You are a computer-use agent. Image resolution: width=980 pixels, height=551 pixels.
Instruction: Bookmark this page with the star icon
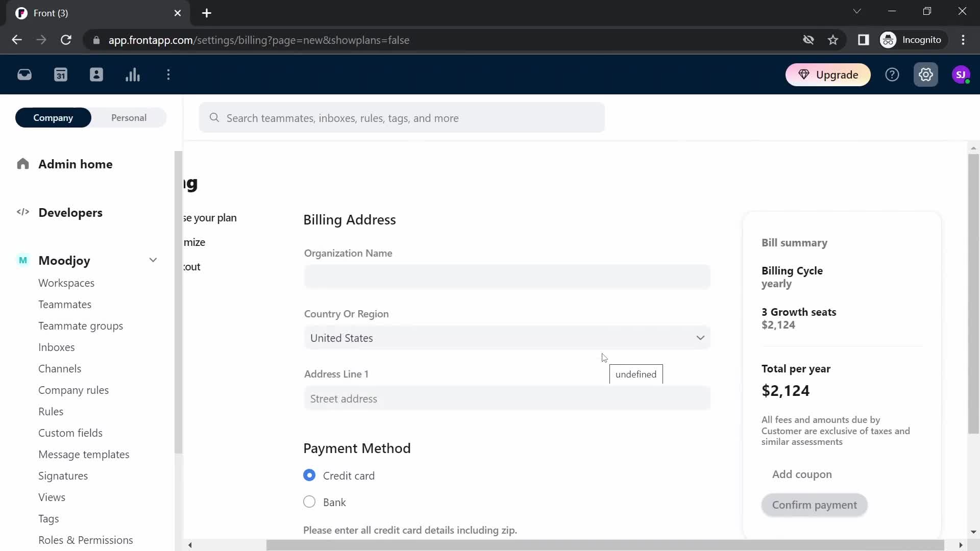pos(833,40)
